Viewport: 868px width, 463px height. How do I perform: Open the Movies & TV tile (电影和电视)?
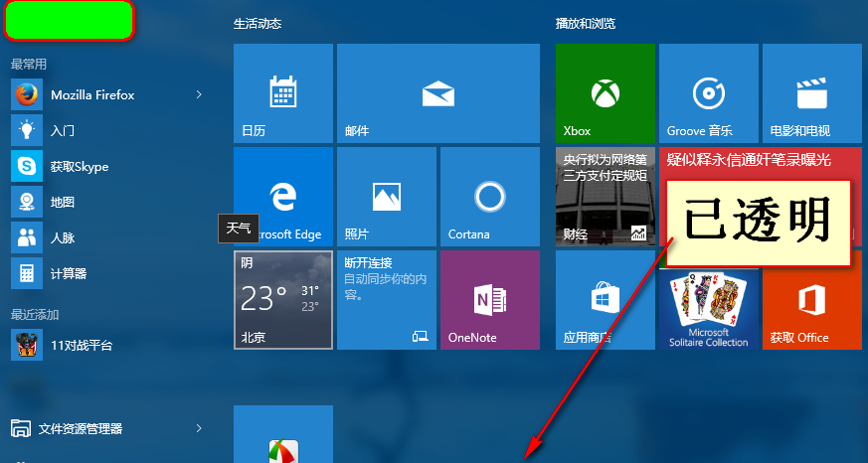coord(811,93)
